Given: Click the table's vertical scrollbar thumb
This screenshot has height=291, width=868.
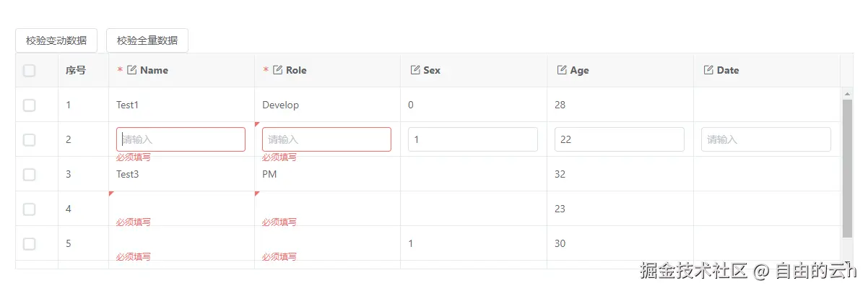Looking at the screenshot, I should click(847, 168).
